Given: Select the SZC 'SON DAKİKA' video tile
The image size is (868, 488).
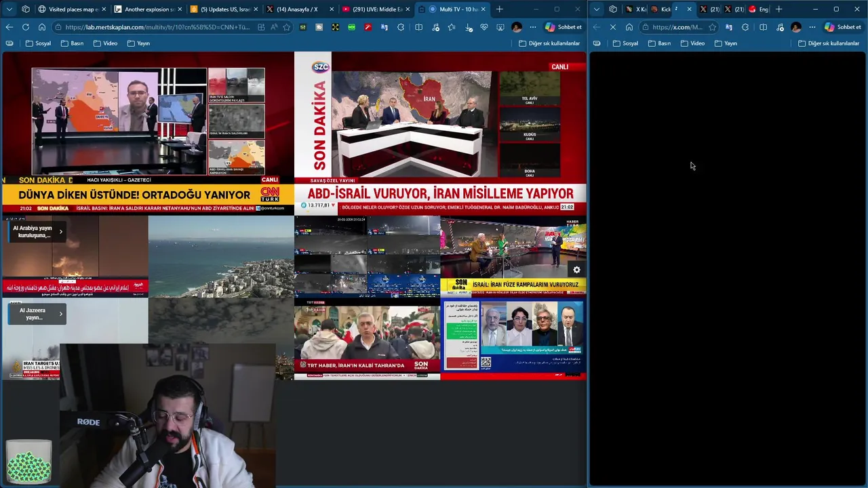Looking at the screenshot, I should tap(440, 134).
